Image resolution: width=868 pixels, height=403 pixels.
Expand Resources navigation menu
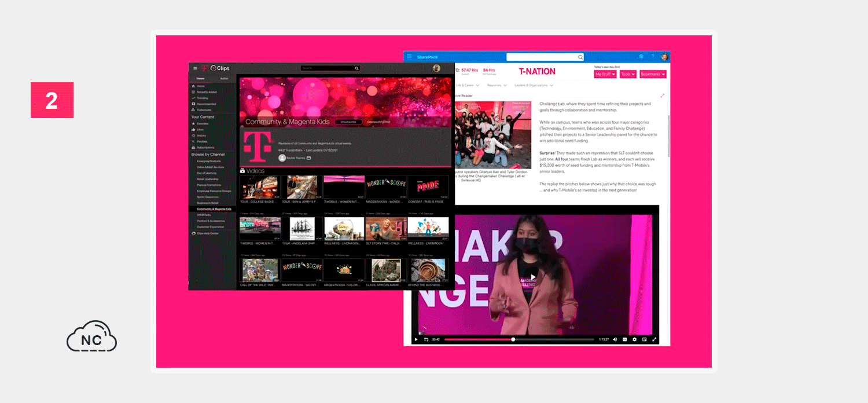click(496, 85)
